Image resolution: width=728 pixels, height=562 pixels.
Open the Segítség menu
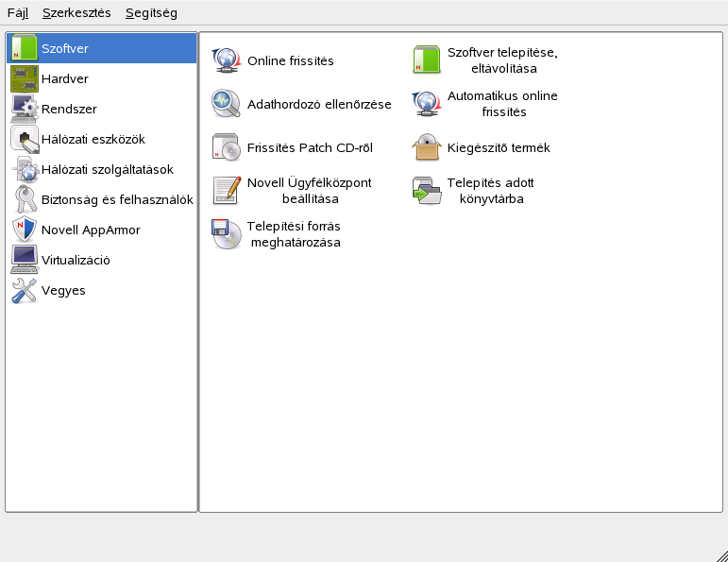(150, 13)
